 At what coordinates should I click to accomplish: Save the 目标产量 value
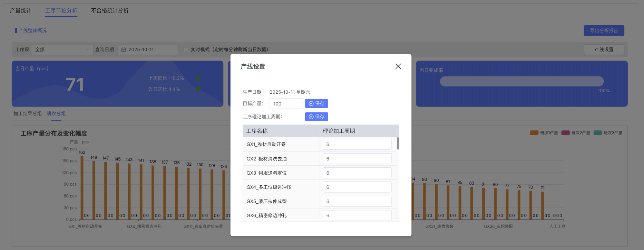(x=316, y=104)
